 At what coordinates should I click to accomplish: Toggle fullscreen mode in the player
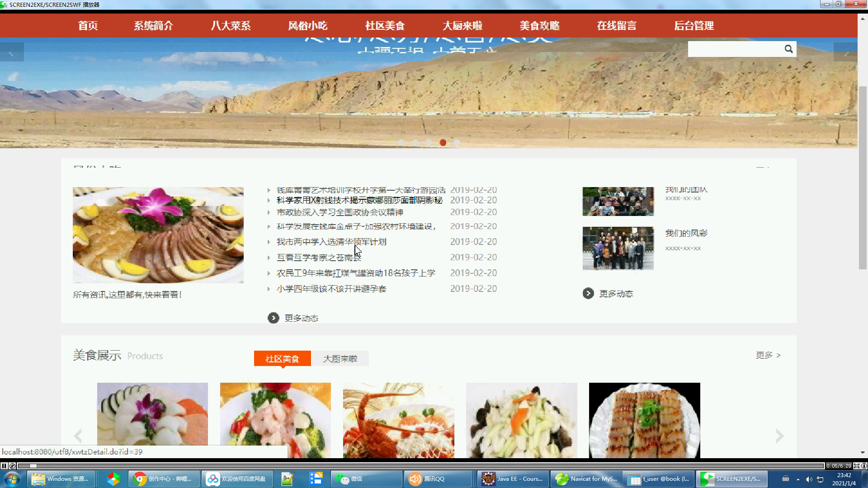click(856, 466)
